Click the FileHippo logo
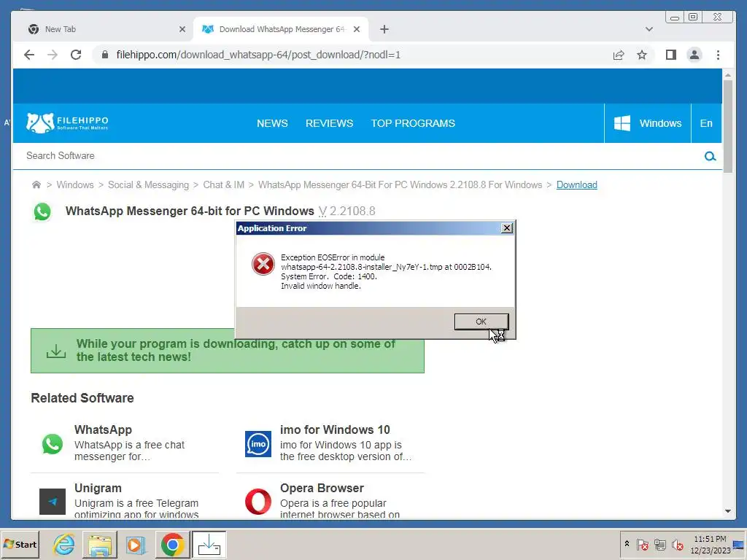Image resolution: width=747 pixels, height=560 pixels. [67, 122]
